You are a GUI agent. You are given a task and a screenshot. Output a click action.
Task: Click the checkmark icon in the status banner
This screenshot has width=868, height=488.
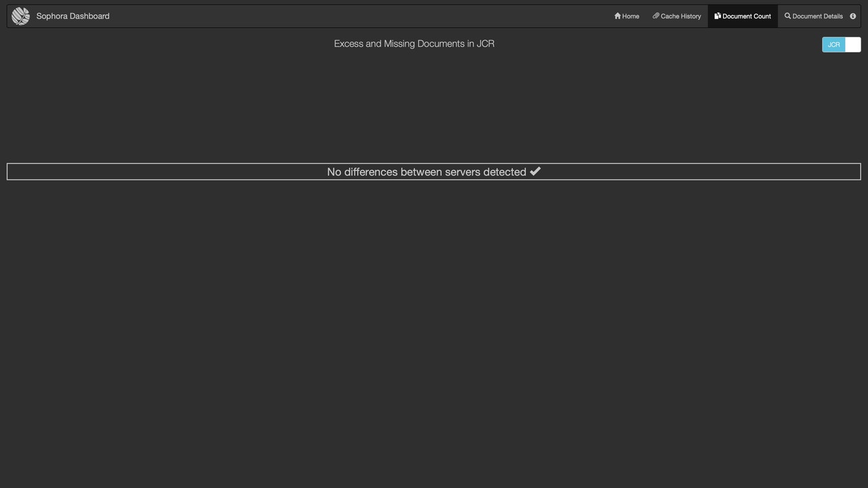point(535,171)
